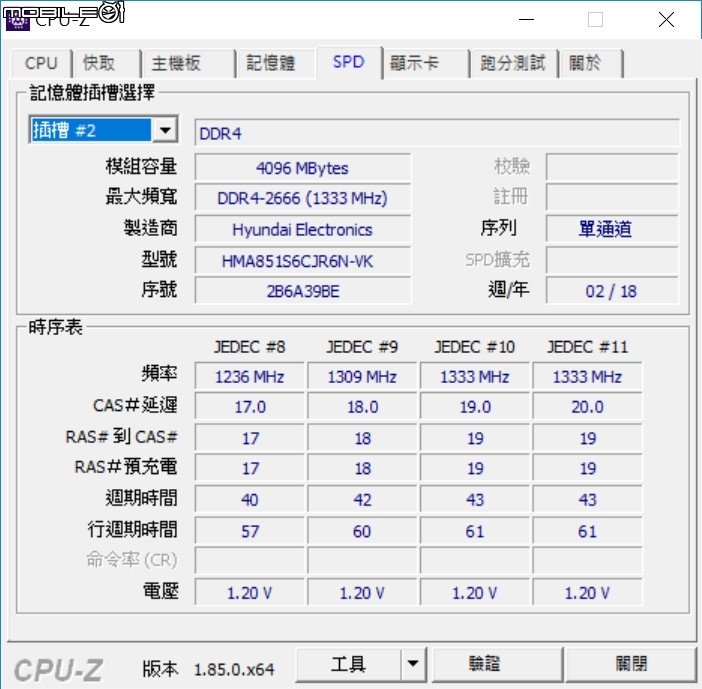Screen dimensions: 702x689
Task: Click the 4096 MBytes module size value
Action: [303, 168]
